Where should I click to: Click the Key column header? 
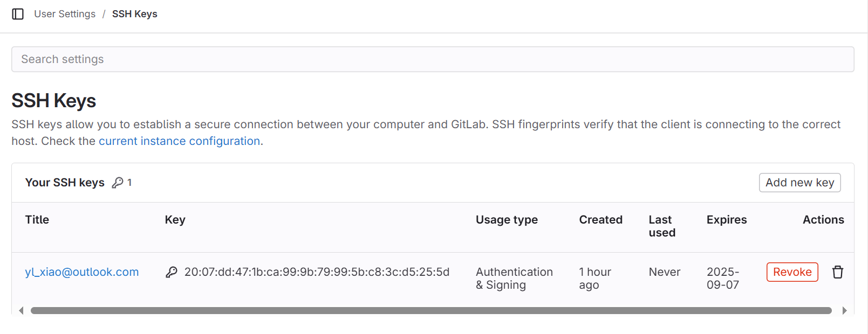(175, 220)
